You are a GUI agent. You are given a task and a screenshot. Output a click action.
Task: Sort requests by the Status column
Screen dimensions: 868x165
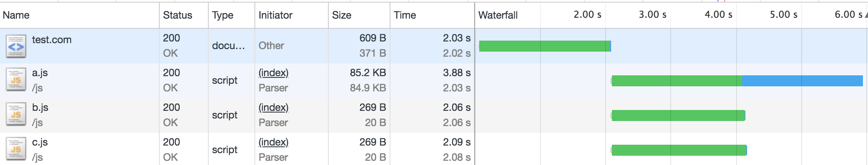[x=184, y=15]
